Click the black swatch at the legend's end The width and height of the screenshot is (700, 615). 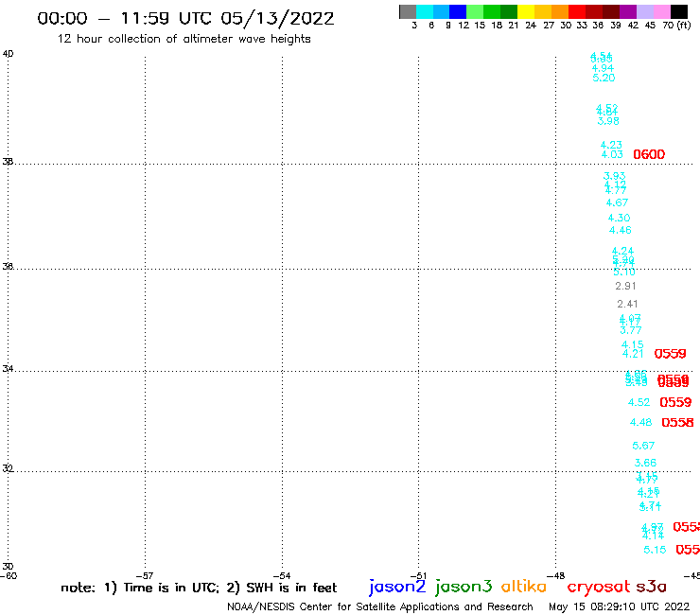point(679,11)
